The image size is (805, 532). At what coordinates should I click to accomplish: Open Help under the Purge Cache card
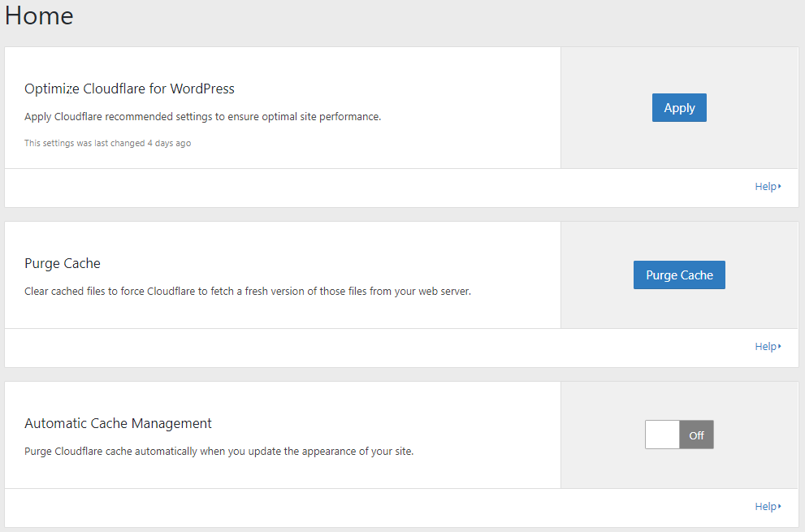pos(768,347)
